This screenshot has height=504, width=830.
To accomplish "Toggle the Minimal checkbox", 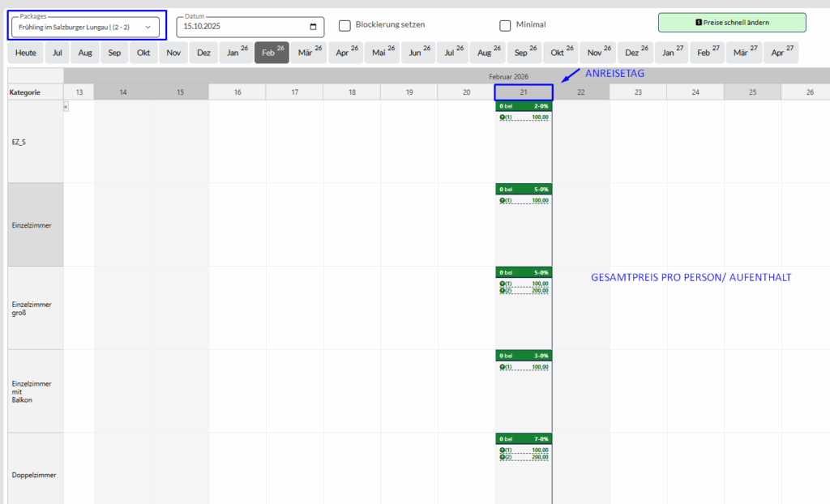I will coord(505,25).
